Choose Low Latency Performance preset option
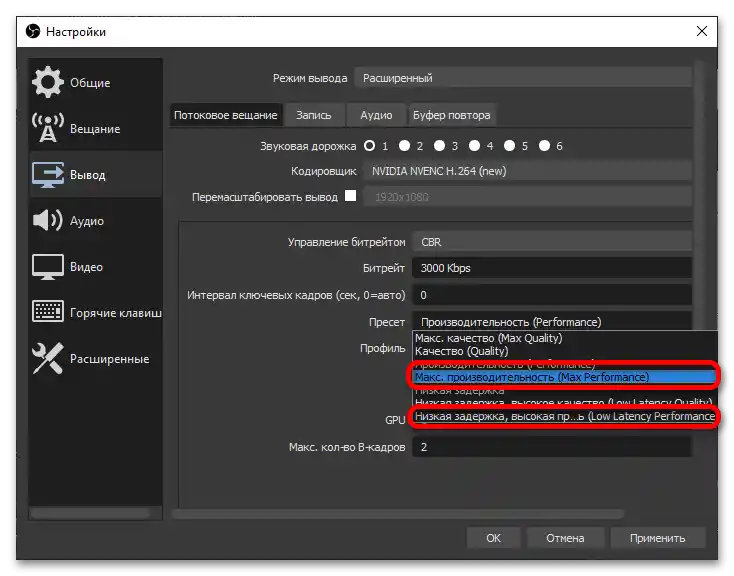This screenshot has width=734, height=576. tap(564, 416)
